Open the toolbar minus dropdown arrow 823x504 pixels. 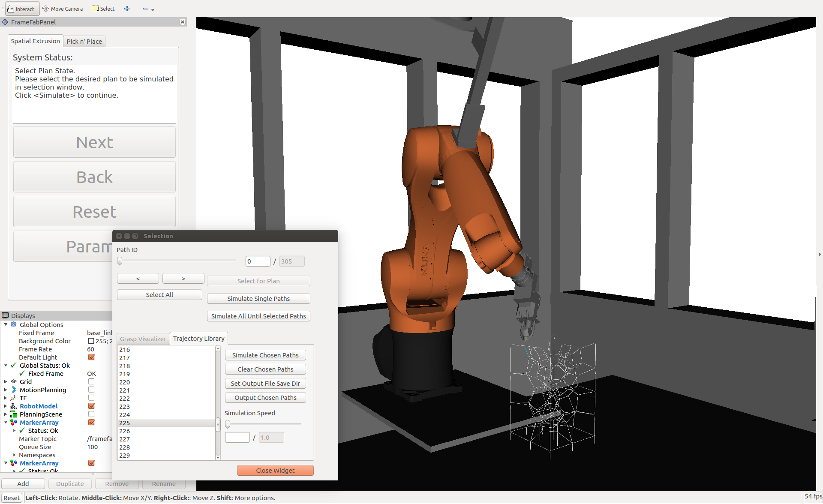click(153, 9)
